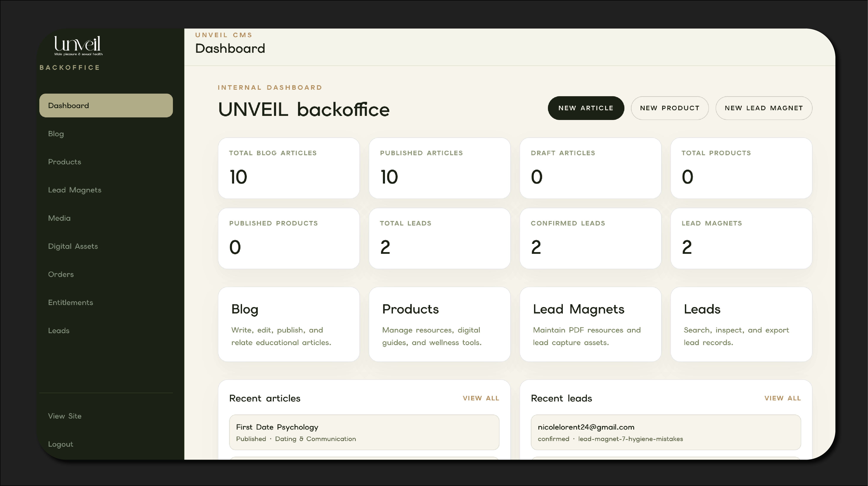Open the Leads card for exporting records
This screenshot has height=486, width=868.
741,324
